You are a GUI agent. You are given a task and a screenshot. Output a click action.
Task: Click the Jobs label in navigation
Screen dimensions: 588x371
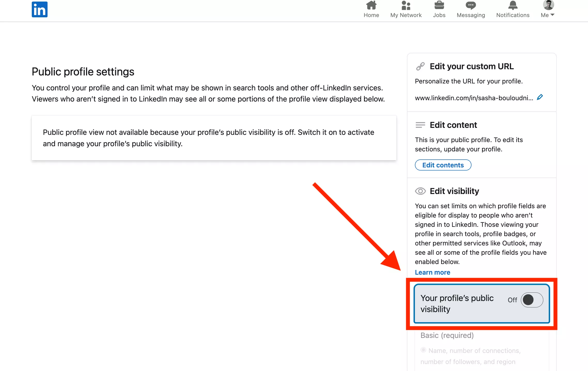[439, 15]
